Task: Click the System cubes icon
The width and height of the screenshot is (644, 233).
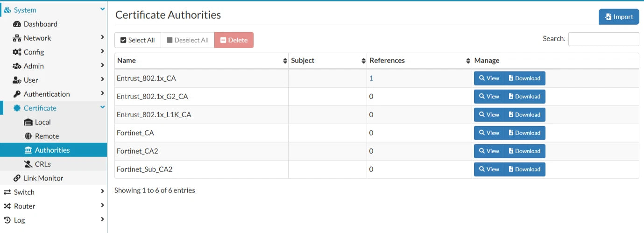Action: click(7, 10)
